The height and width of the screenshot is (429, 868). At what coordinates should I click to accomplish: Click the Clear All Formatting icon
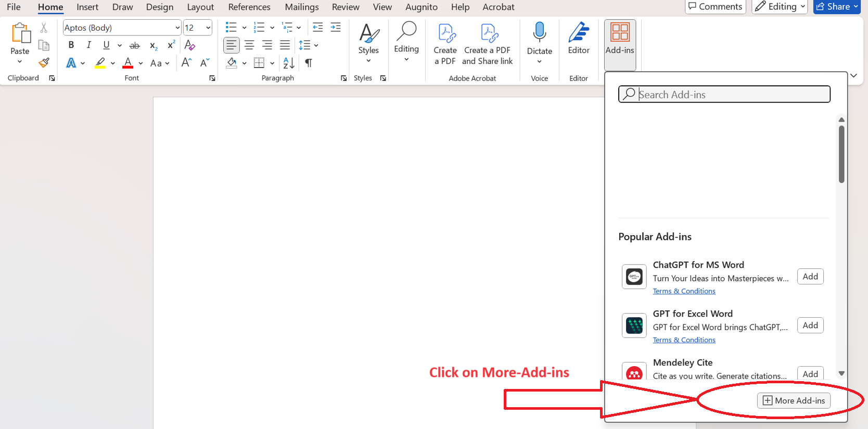tap(190, 45)
